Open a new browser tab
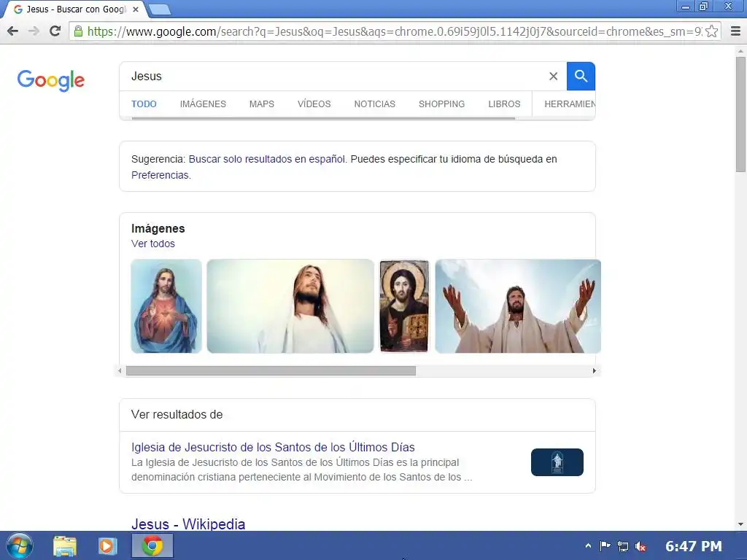This screenshot has width=747, height=560. 160,9
